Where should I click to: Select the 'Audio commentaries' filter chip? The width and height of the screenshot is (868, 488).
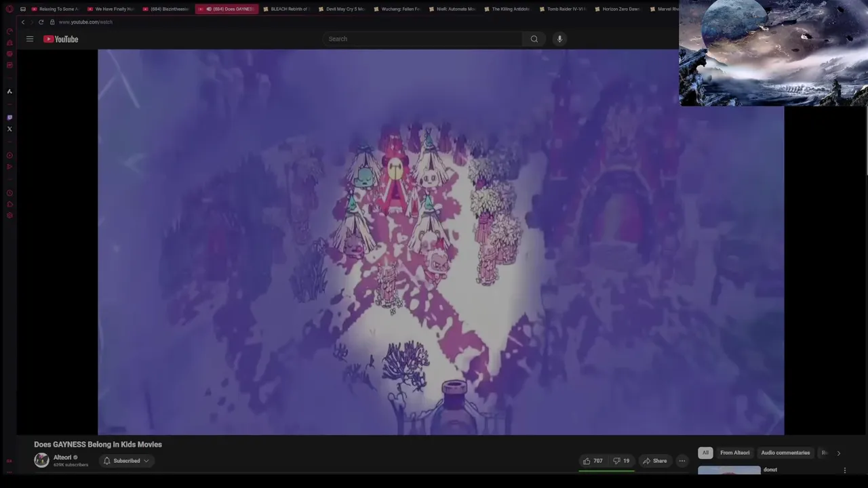point(785,453)
